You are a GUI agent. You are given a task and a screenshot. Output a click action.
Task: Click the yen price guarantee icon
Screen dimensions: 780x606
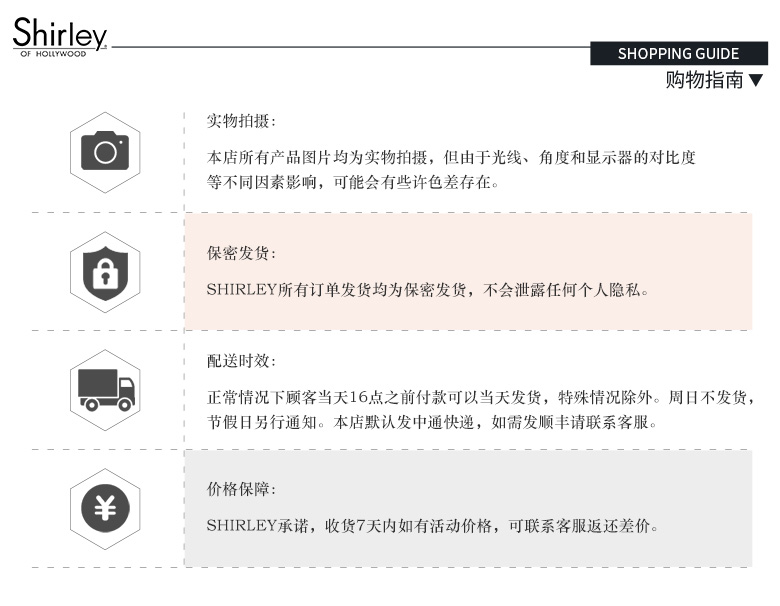pyautogui.click(x=105, y=508)
